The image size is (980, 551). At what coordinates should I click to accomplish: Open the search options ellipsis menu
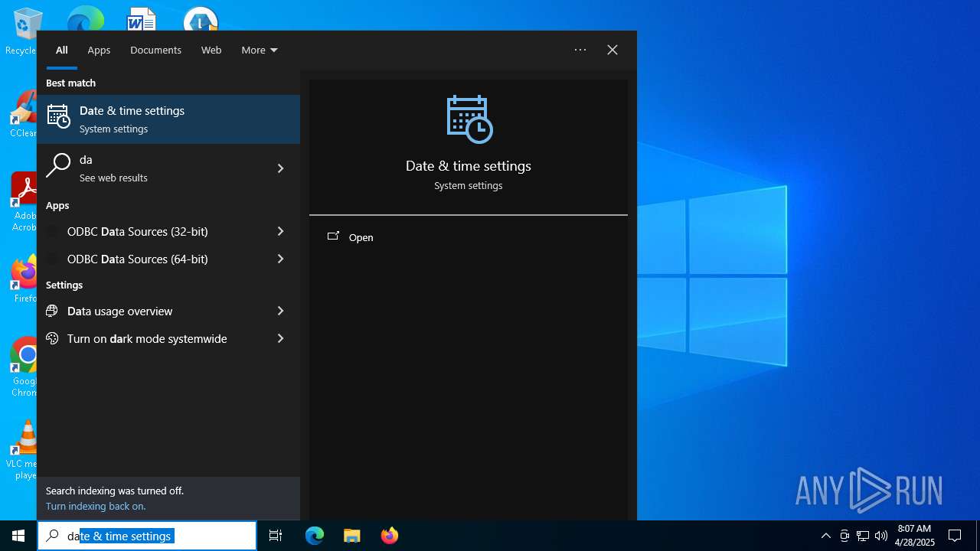coord(580,50)
